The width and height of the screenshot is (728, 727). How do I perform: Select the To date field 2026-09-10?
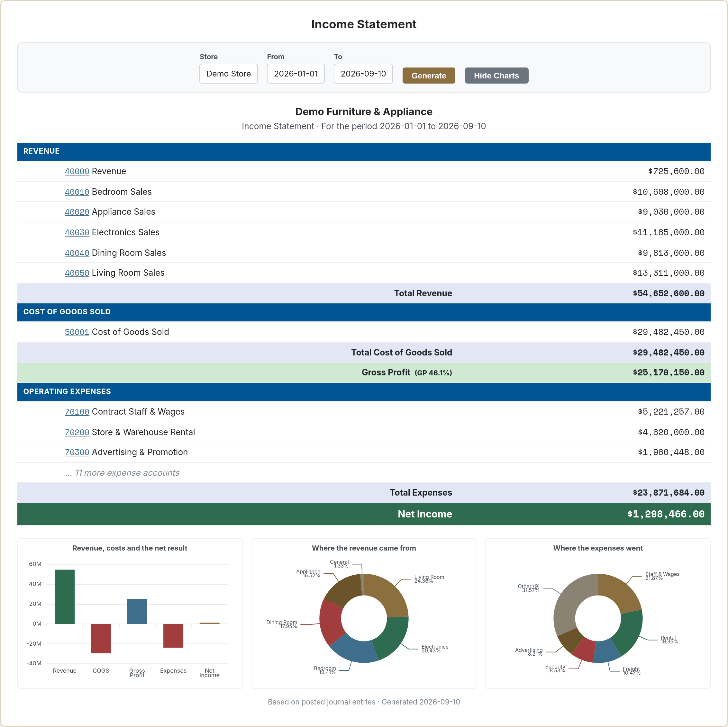tap(363, 74)
